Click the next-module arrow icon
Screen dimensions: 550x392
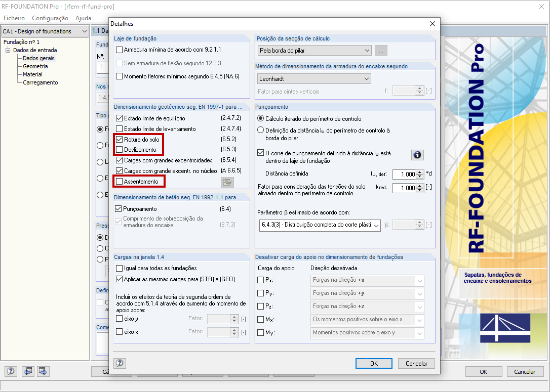click(x=43, y=371)
